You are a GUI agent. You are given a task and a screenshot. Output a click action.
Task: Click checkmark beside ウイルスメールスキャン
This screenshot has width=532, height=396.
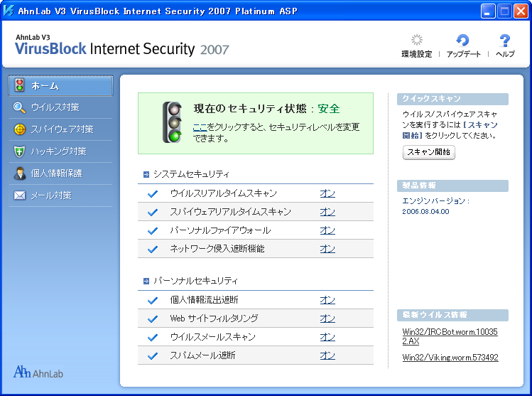[153, 337]
